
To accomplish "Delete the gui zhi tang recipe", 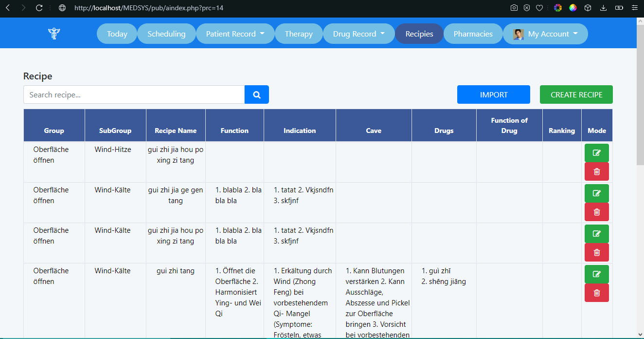I will tap(596, 293).
